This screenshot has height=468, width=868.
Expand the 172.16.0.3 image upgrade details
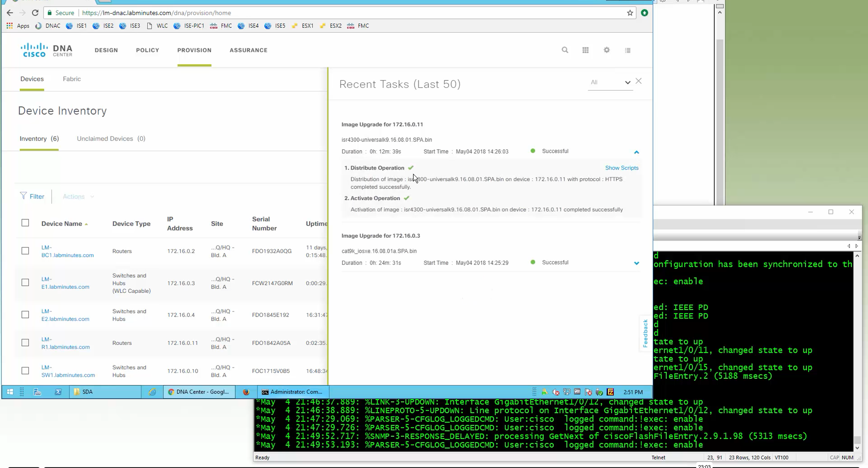pyautogui.click(x=636, y=263)
